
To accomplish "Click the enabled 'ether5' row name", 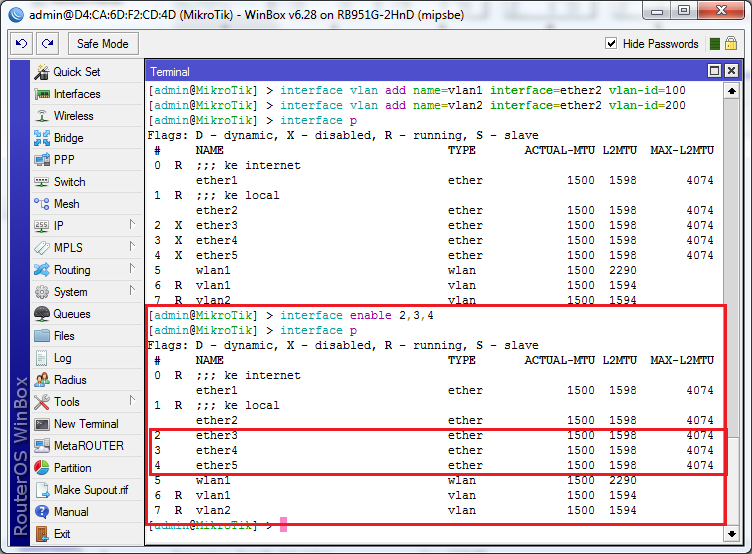I will 217,465.
